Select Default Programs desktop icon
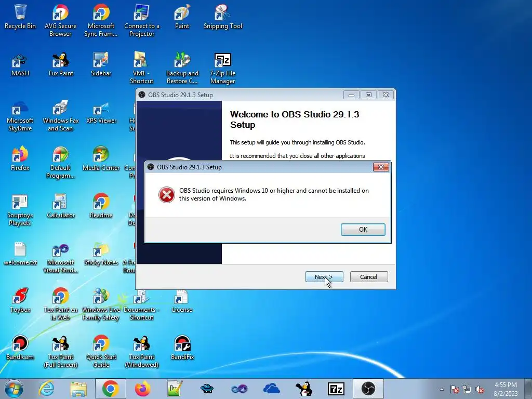Screen dimensions: 532x399 pyautogui.click(x=60, y=163)
